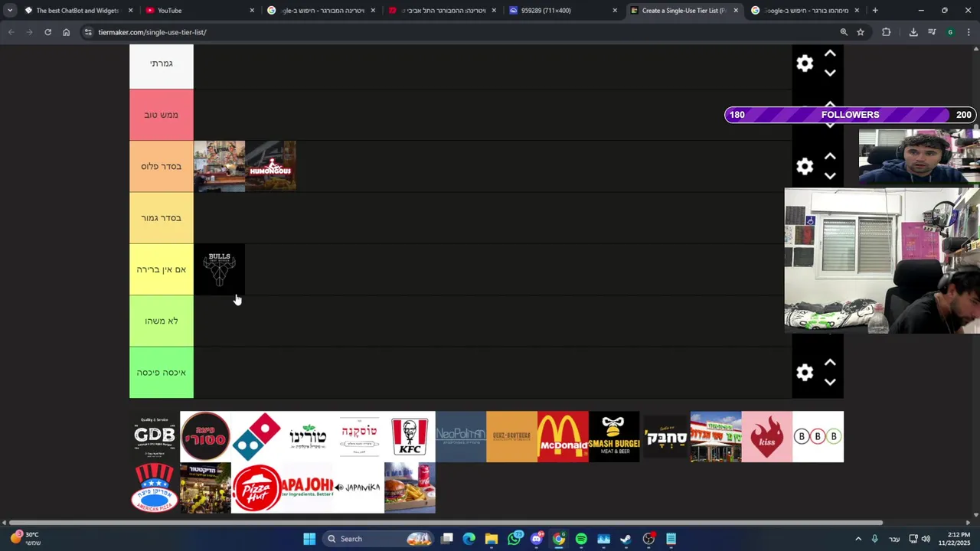Open the browser extensions puzzle icon
Viewport: 980px width, 551px height.
pos(887,32)
